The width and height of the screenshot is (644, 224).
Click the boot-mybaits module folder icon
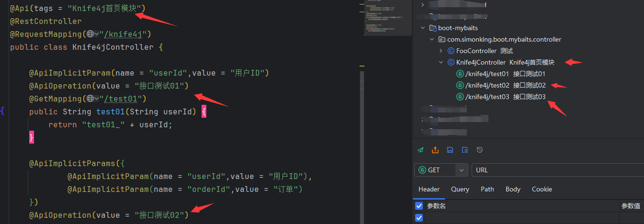coord(433,28)
